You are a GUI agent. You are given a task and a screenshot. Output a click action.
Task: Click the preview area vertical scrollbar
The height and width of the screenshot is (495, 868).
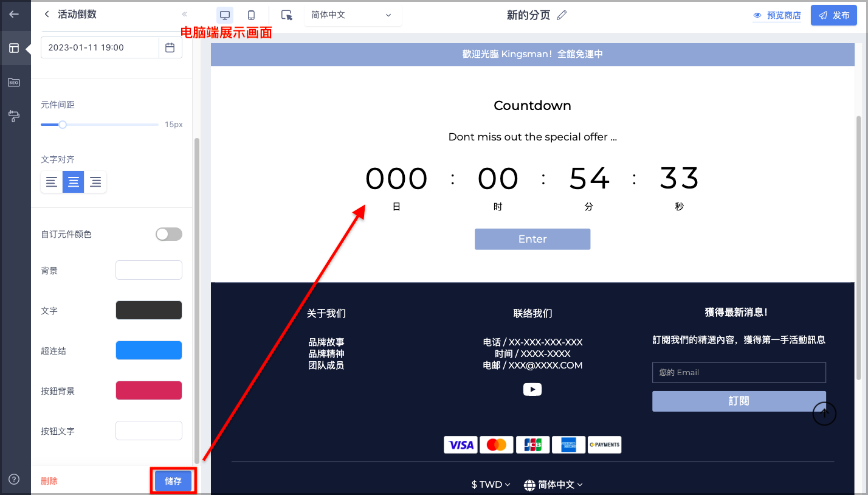point(859,247)
